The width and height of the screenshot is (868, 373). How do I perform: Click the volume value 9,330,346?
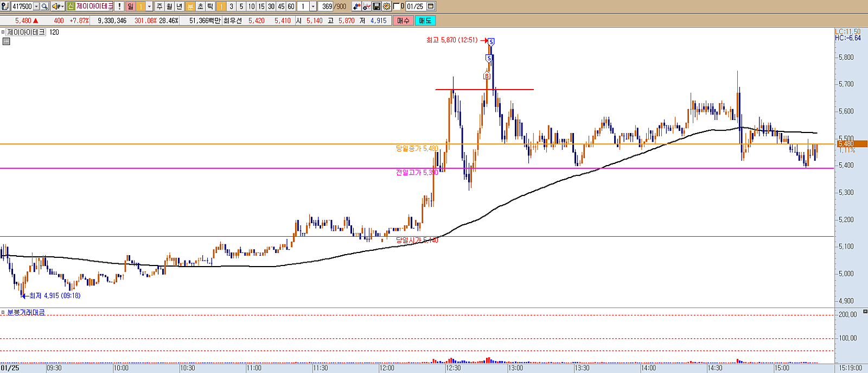tap(112, 21)
